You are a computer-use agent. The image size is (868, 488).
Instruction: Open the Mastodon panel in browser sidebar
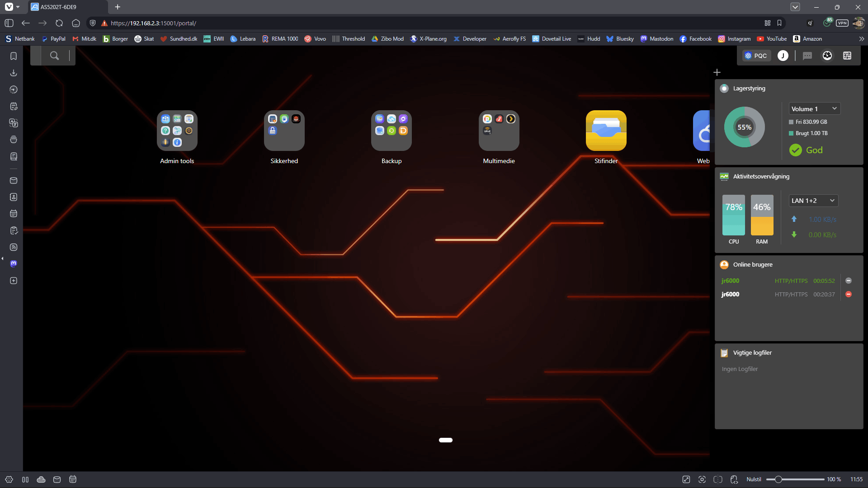point(14,263)
